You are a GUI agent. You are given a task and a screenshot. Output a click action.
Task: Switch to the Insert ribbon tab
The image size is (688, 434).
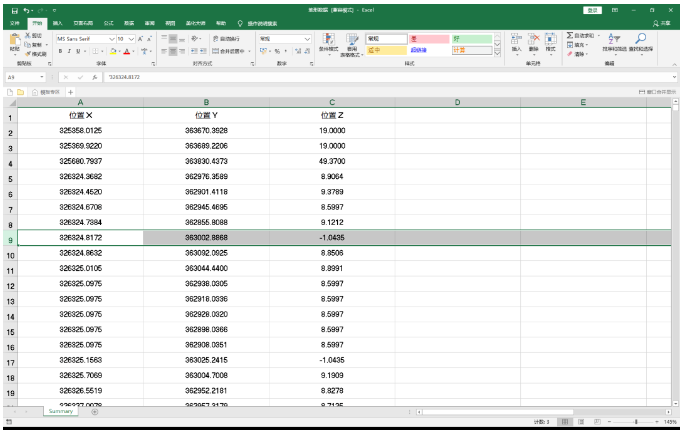(x=57, y=23)
